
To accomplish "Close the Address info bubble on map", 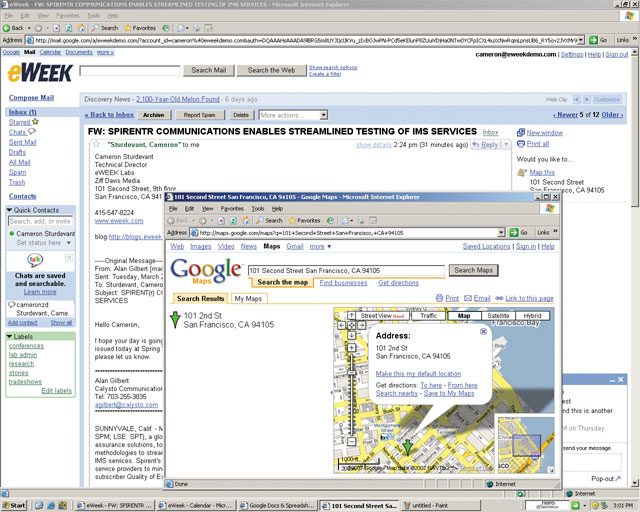I will (x=483, y=332).
